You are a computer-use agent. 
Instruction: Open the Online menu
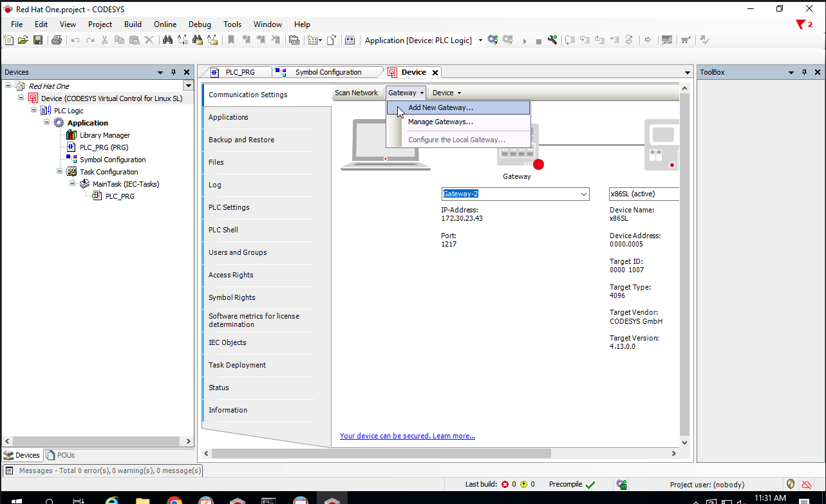pos(165,24)
